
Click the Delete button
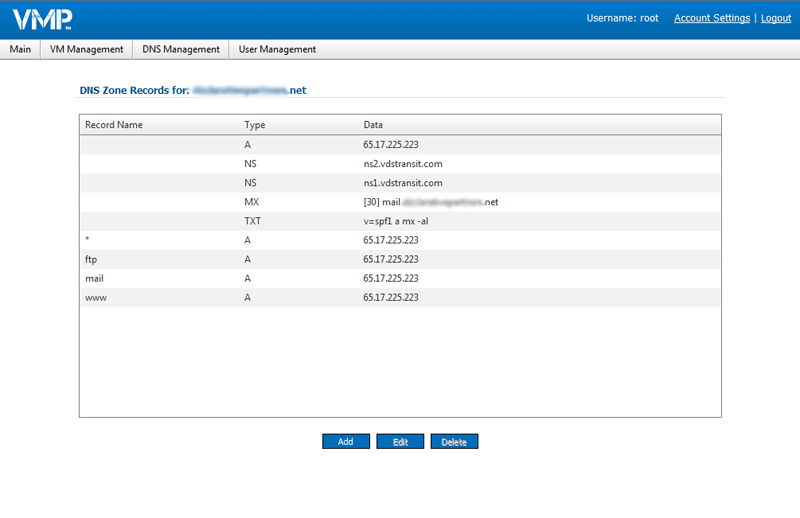pyautogui.click(x=454, y=441)
